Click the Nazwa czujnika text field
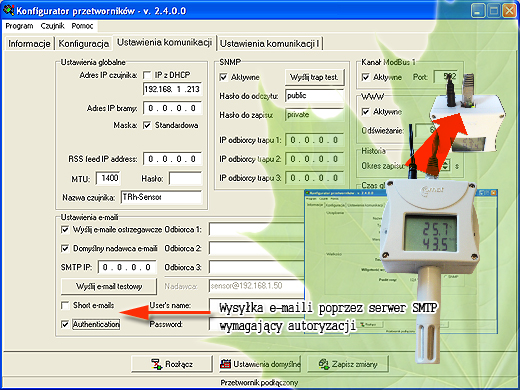520x390 pixels. [x=161, y=197]
